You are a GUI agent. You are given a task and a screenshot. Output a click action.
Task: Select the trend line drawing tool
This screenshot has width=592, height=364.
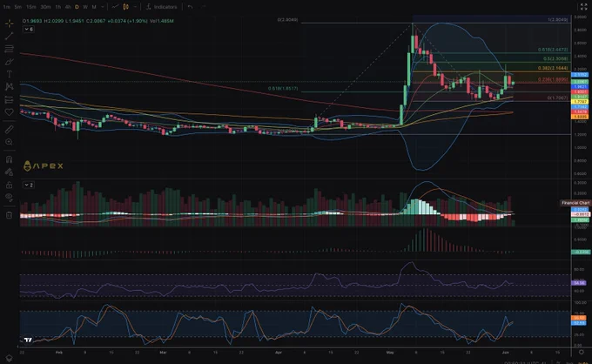10,37
